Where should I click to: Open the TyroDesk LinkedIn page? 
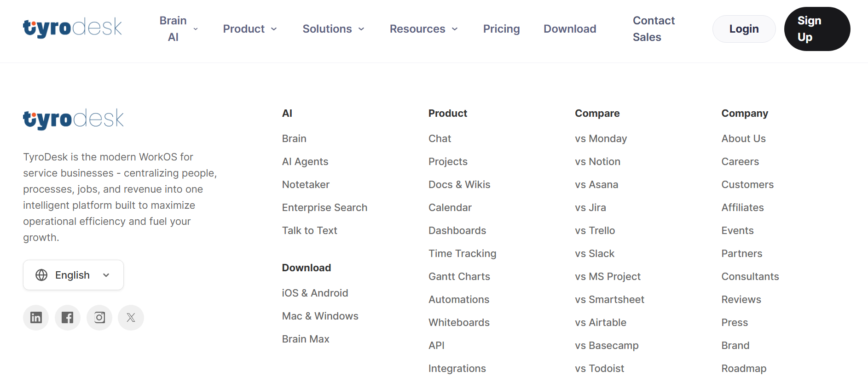(x=35, y=317)
